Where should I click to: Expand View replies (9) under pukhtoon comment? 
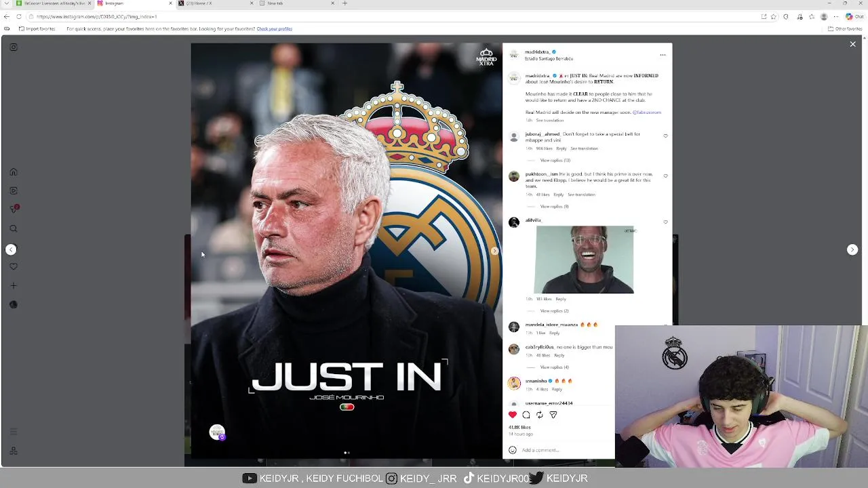tap(554, 207)
